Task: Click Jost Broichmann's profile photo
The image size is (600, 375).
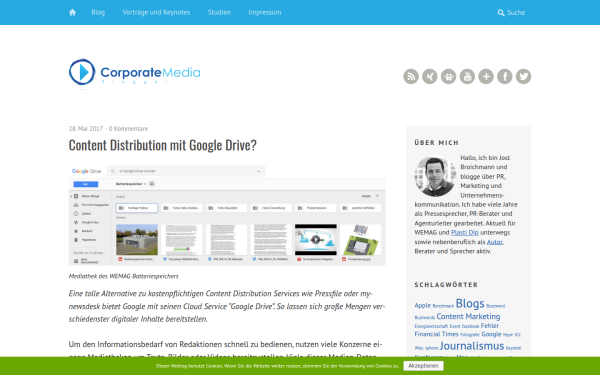Action: coord(435,176)
